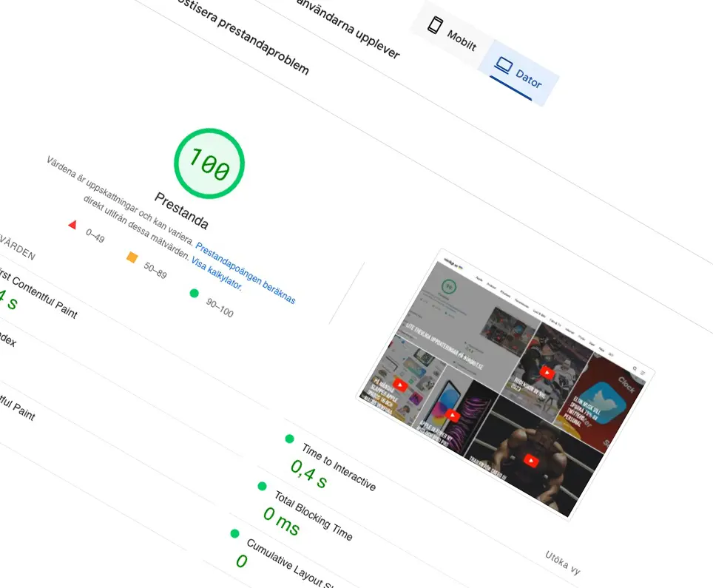
Task: Select the Dator tab
Action: tap(518, 72)
